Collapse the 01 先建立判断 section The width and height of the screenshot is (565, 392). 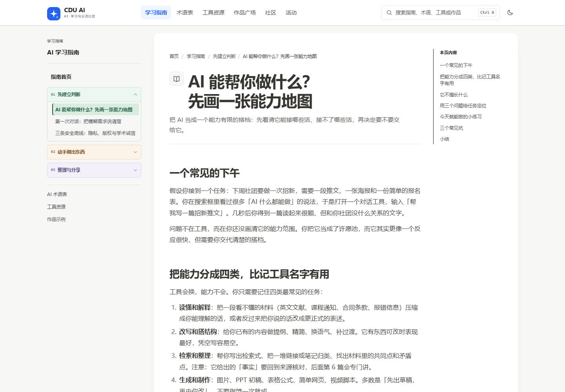(x=94, y=94)
